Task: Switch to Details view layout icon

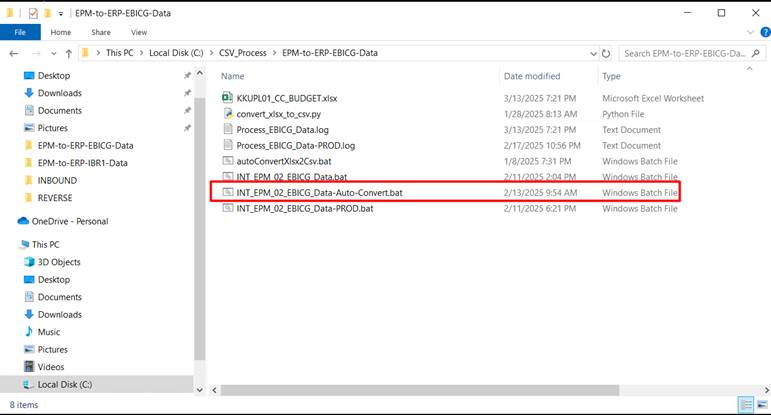Action: (x=746, y=405)
